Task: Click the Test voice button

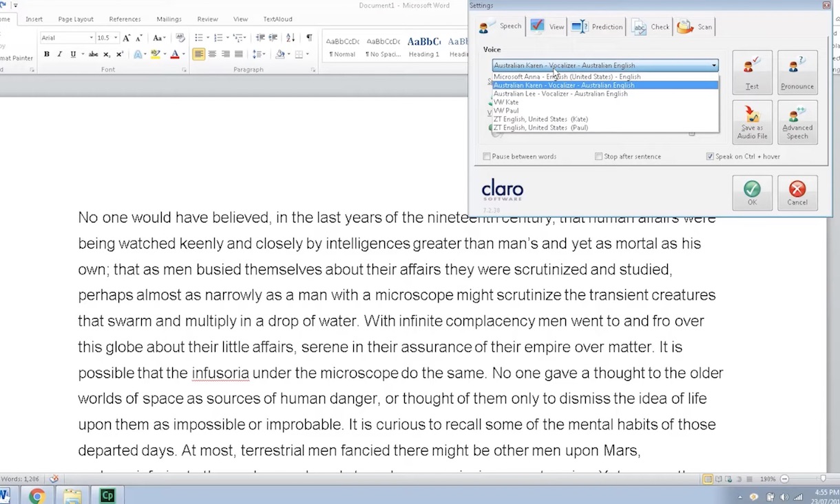Action: click(752, 72)
